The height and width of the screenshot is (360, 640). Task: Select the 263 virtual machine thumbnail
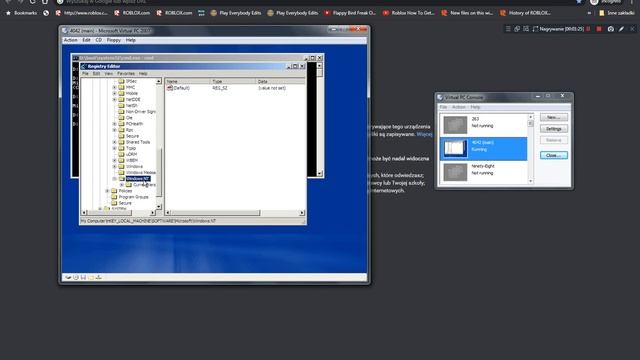point(455,125)
